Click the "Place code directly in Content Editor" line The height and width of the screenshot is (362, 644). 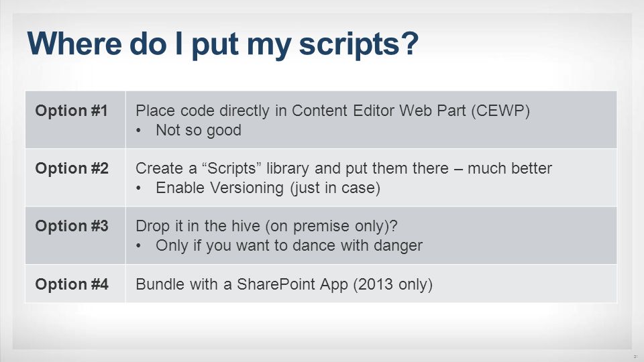click(333, 111)
